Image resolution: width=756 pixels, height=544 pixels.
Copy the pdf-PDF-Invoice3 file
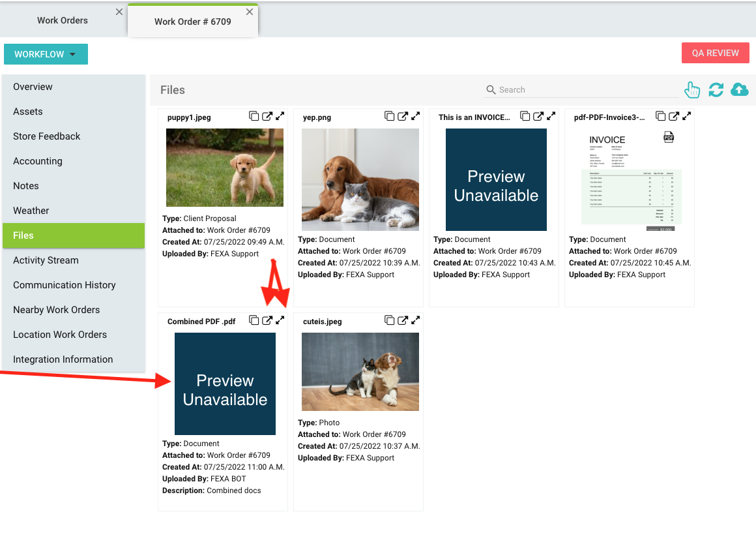(x=661, y=116)
